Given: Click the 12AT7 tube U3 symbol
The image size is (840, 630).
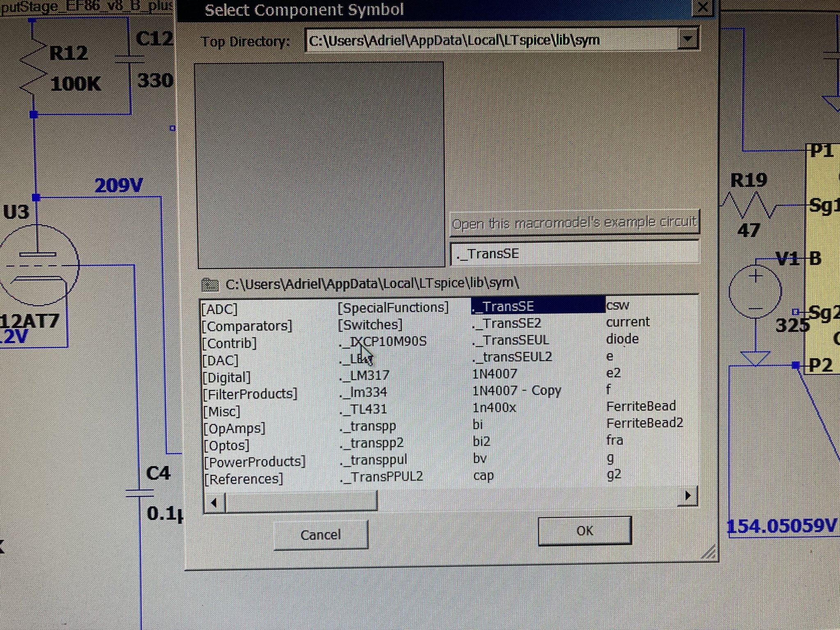Looking at the screenshot, I should (39, 266).
